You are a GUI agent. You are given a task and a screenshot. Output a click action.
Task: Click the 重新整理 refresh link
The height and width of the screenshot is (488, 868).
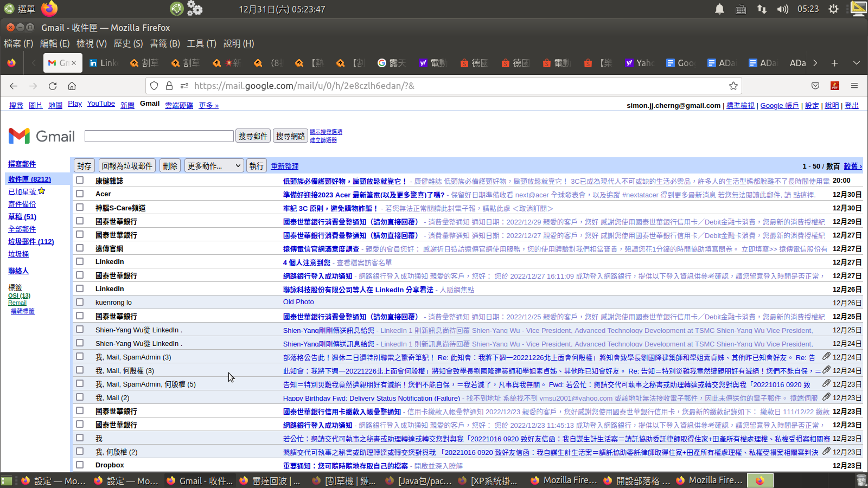pos(285,166)
